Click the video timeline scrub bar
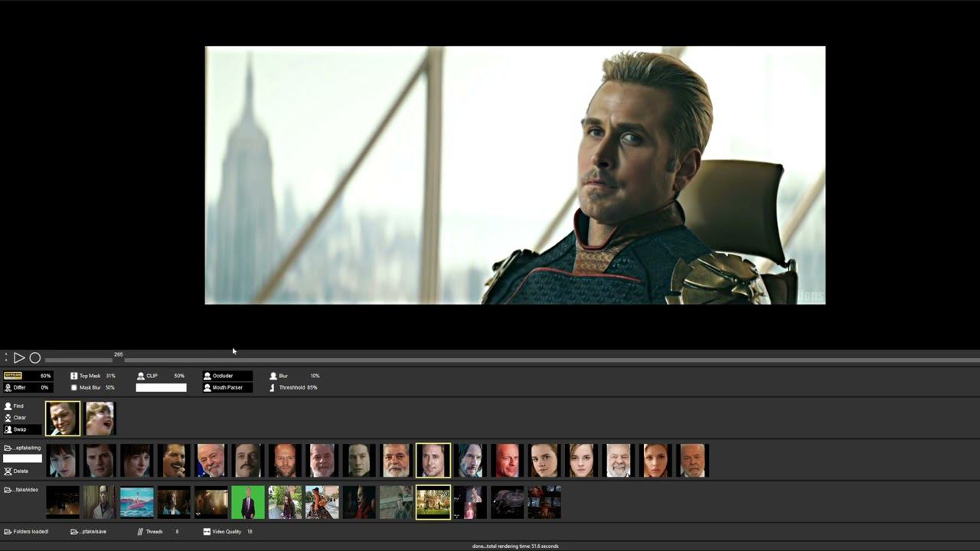Screen dimensions: 980x551 (x=511, y=360)
